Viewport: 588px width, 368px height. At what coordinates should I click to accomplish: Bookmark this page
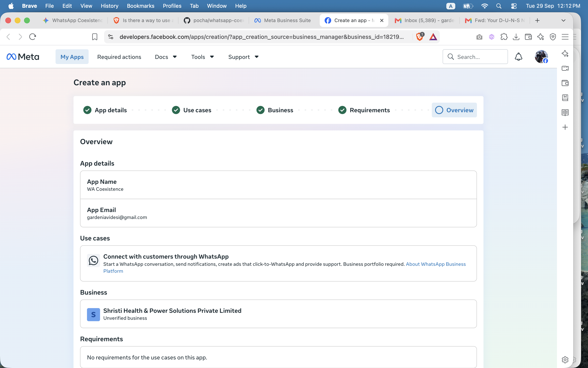[x=95, y=37]
